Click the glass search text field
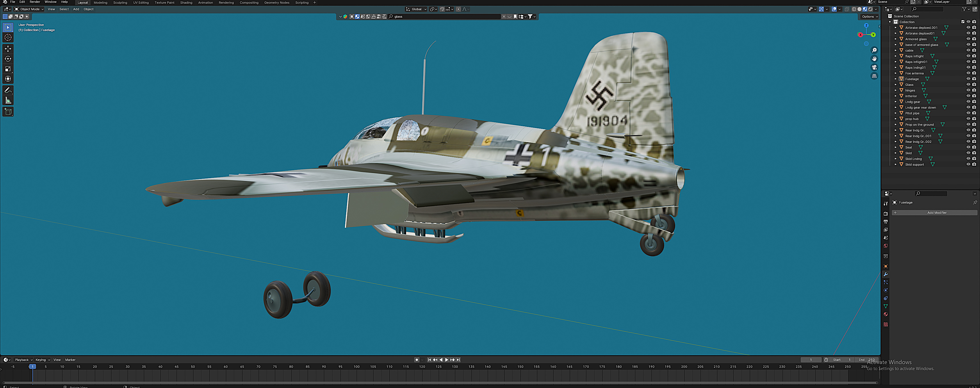Screen dimensions: 980x388 (445, 16)
